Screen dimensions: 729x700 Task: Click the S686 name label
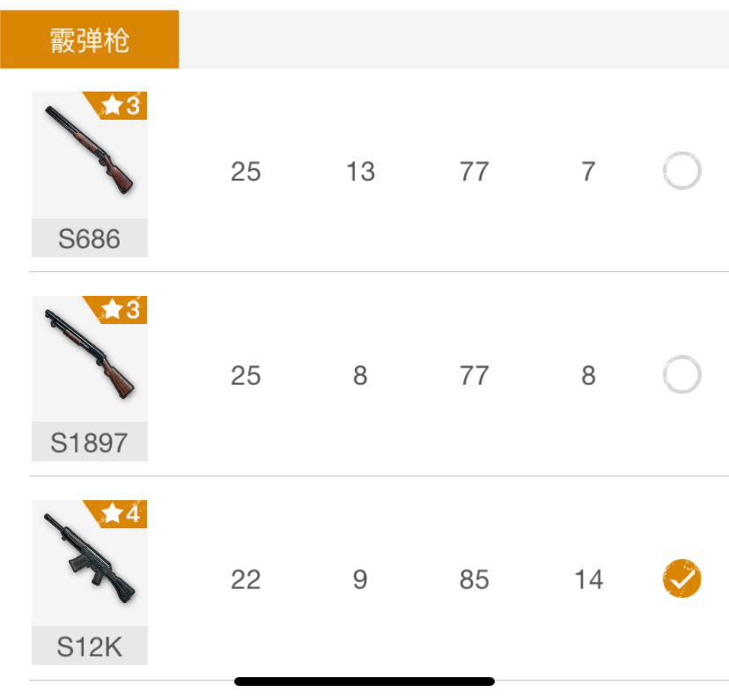click(x=90, y=239)
